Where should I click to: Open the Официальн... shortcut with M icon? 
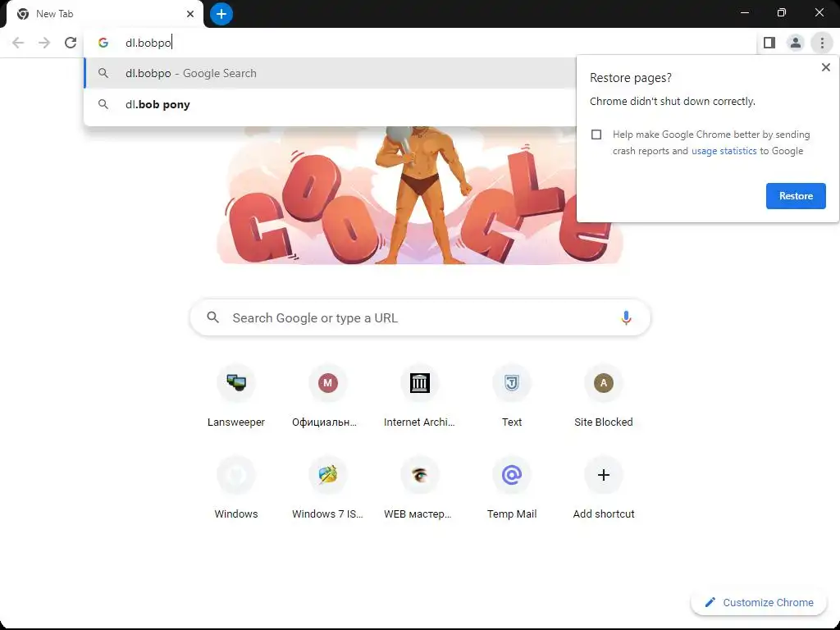point(328,397)
